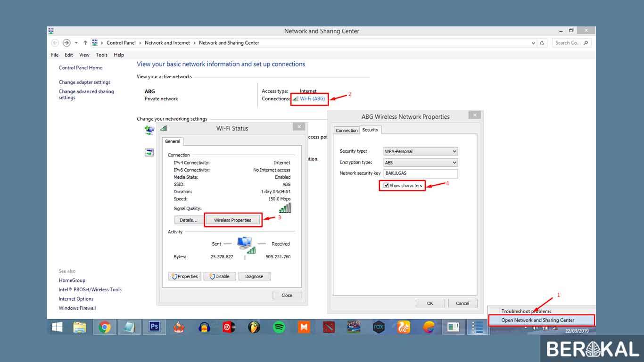Select the Network security key field
This screenshot has width=644, height=362.
(x=420, y=173)
